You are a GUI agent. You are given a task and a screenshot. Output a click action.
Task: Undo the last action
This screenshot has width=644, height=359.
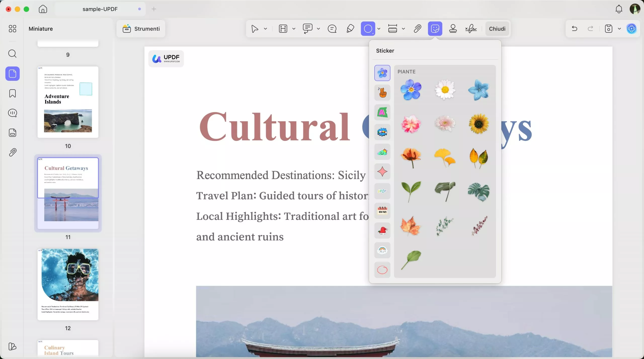pos(574,28)
